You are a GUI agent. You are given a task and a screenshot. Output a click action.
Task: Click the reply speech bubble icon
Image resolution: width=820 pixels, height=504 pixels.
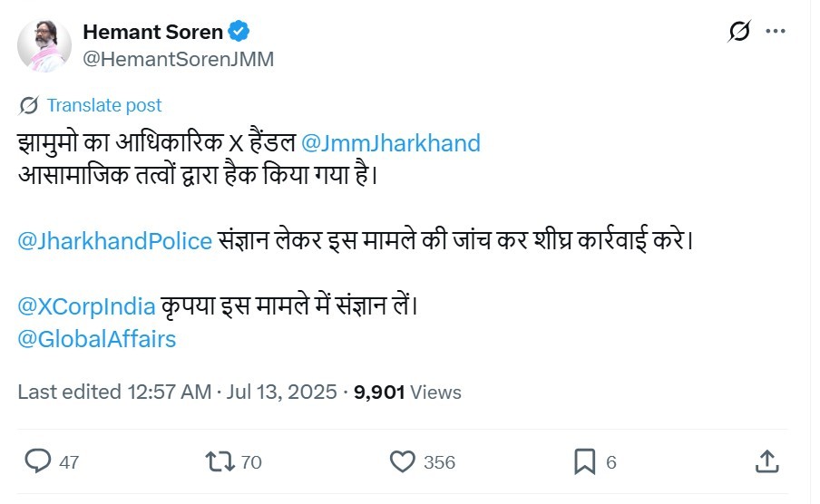(38, 462)
